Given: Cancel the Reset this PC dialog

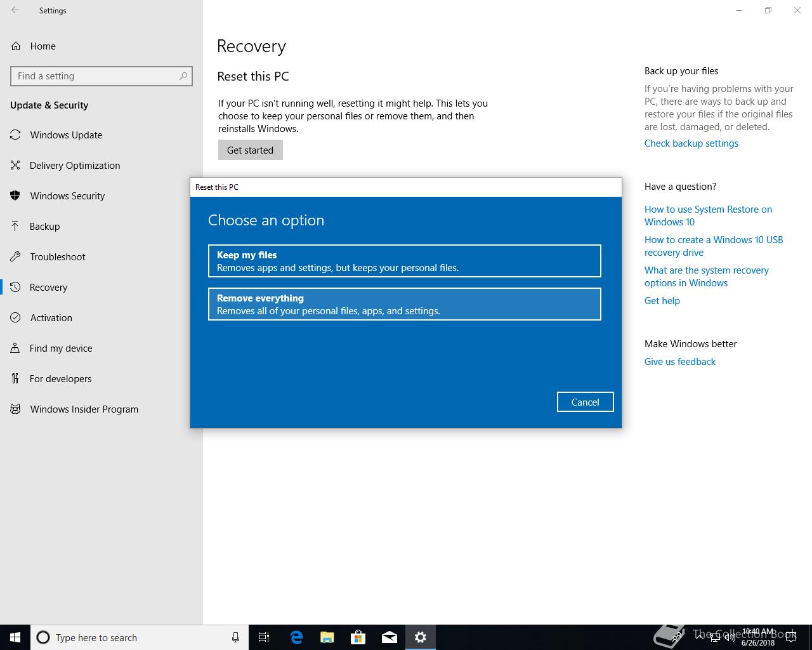Looking at the screenshot, I should (585, 402).
